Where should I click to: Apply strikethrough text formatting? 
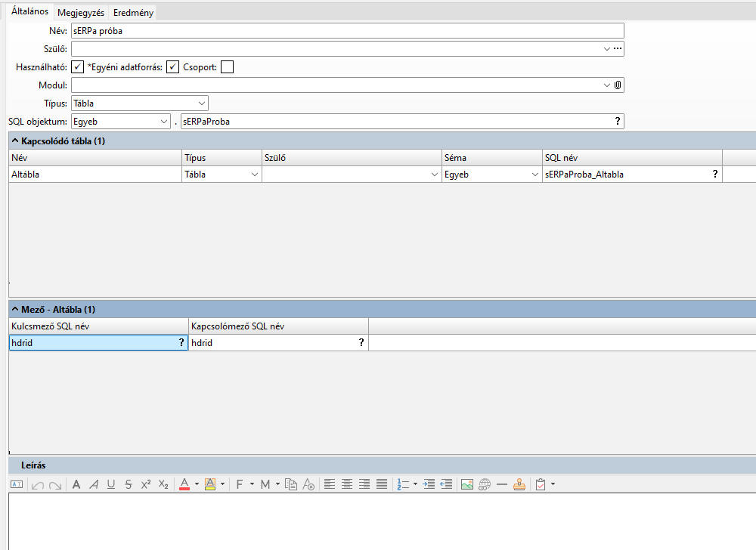click(x=129, y=485)
